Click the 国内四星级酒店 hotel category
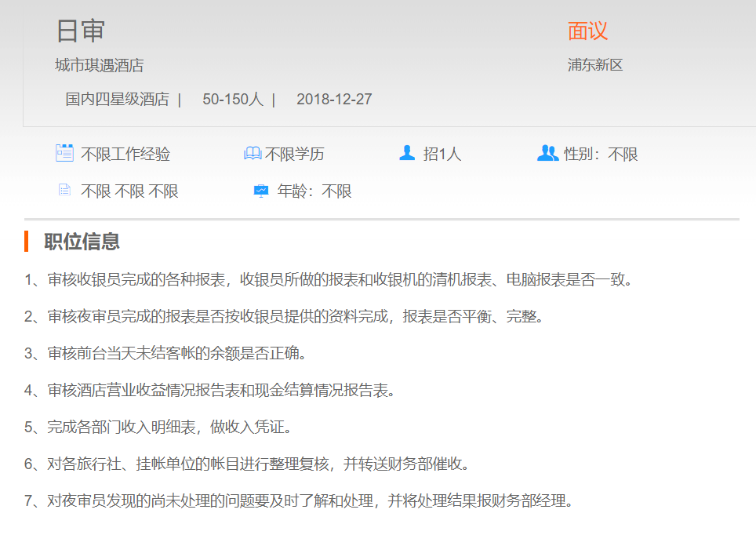The height and width of the screenshot is (535, 756). (x=117, y=100)
